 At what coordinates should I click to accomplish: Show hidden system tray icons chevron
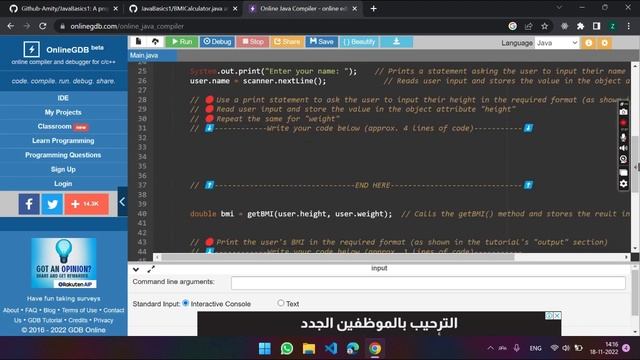click(490, 348)
